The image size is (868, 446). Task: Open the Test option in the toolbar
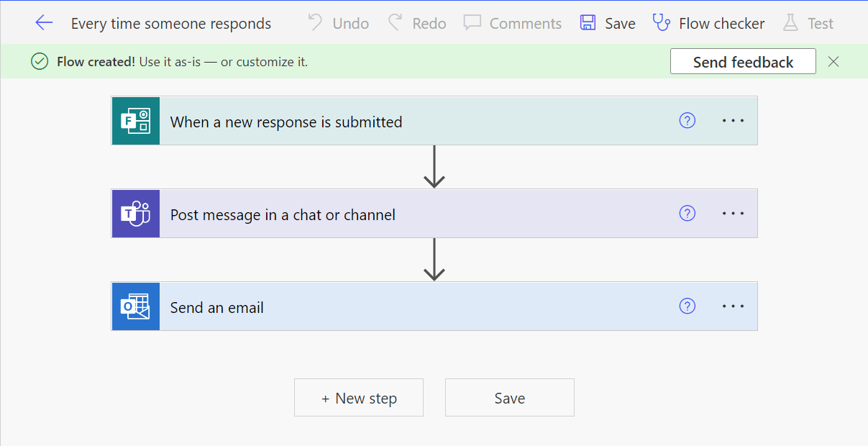[808, 23]
